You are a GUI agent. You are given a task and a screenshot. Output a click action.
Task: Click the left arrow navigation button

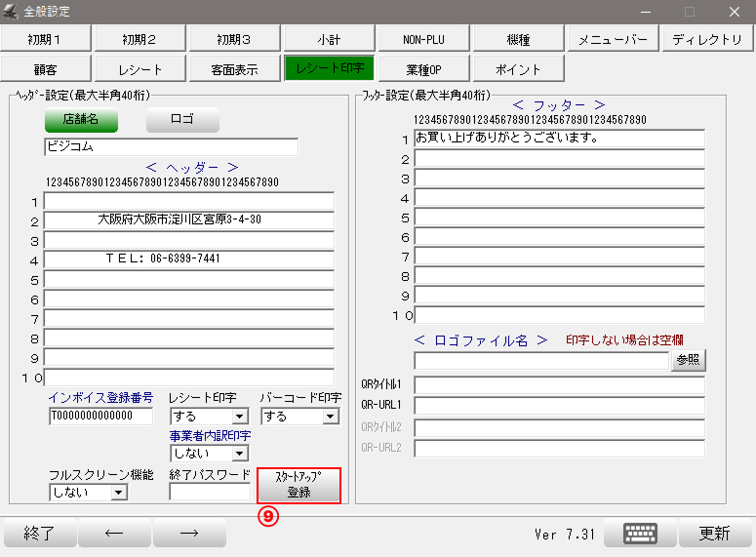click(114, 533)
